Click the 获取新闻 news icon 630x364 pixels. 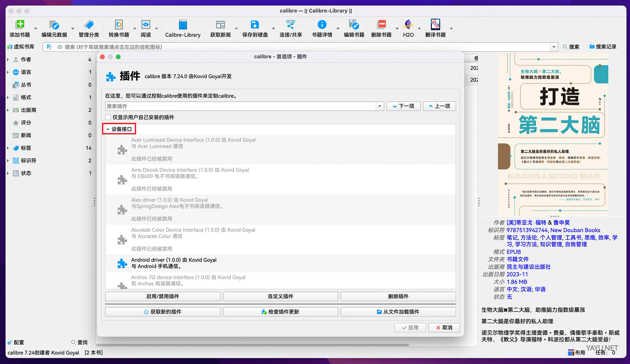[x=220, y=25]
